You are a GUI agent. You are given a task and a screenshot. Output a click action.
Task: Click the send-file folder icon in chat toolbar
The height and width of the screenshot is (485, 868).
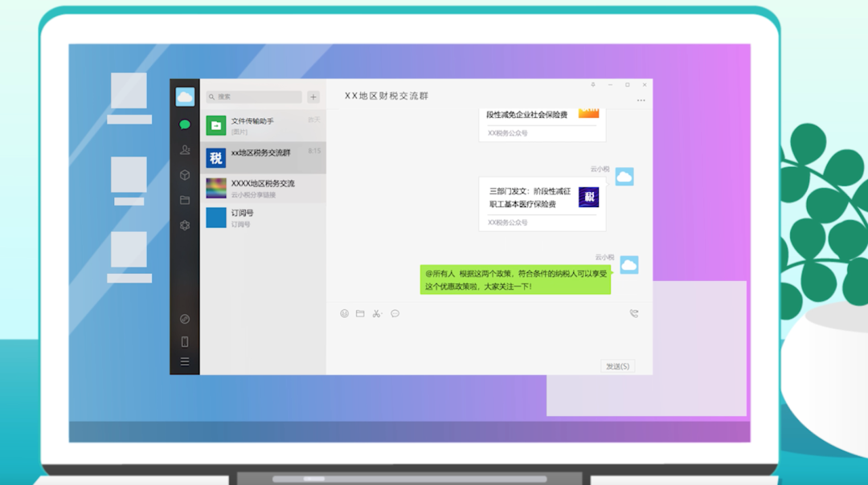pos(360,313)
